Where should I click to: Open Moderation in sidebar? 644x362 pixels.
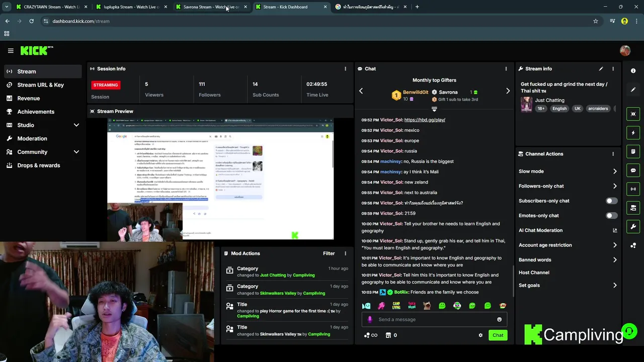(43, 139)
